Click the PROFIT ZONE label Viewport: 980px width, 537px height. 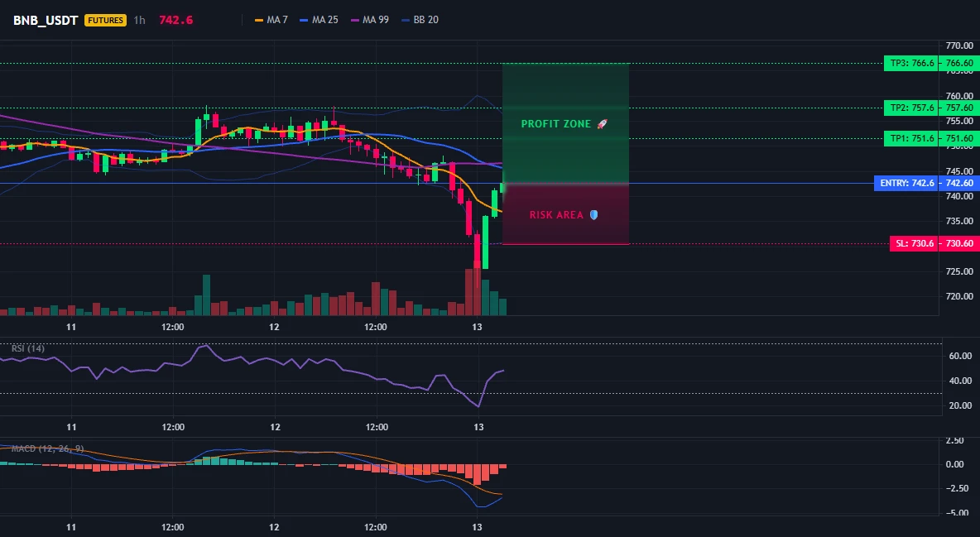tap(564, 124)
